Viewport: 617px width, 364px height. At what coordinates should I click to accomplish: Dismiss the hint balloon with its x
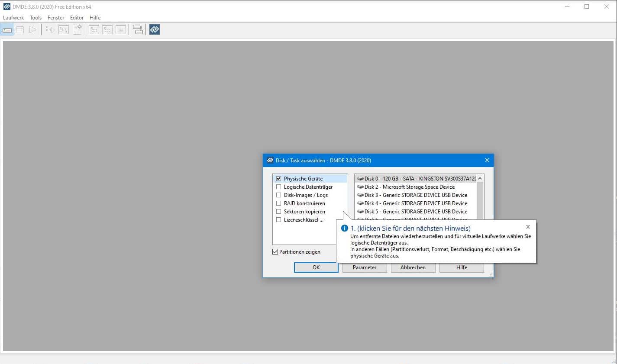click(528, 227)
